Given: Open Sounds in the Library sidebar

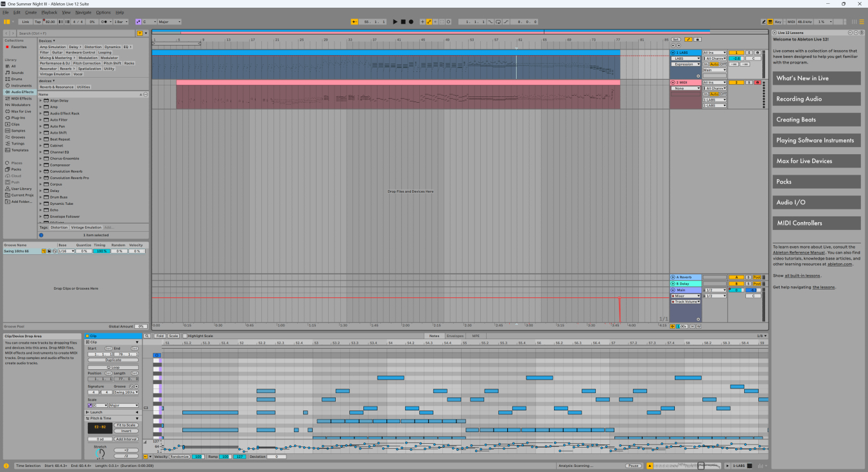Looking at the screenshot, I should click(x=17, y=73).
